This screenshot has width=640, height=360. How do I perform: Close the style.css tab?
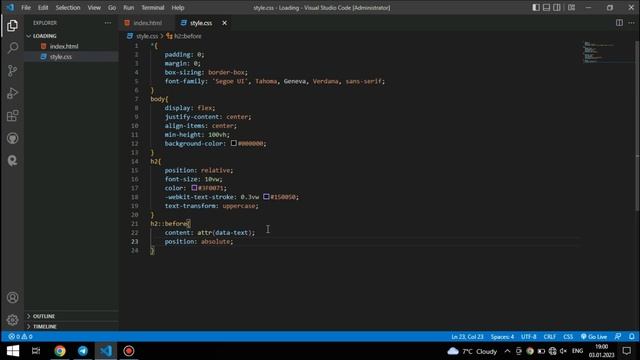click(x=224, y=23)
